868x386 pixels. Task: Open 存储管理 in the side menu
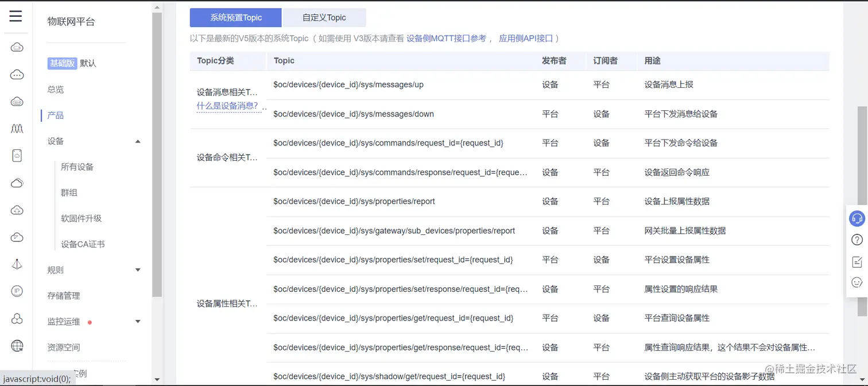pos(64,296)
